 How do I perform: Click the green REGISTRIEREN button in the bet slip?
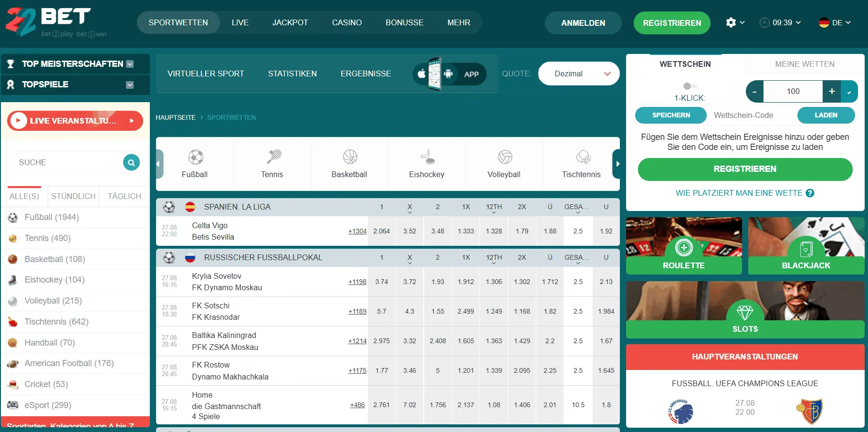pyautogui.click(x=745, y=169)
